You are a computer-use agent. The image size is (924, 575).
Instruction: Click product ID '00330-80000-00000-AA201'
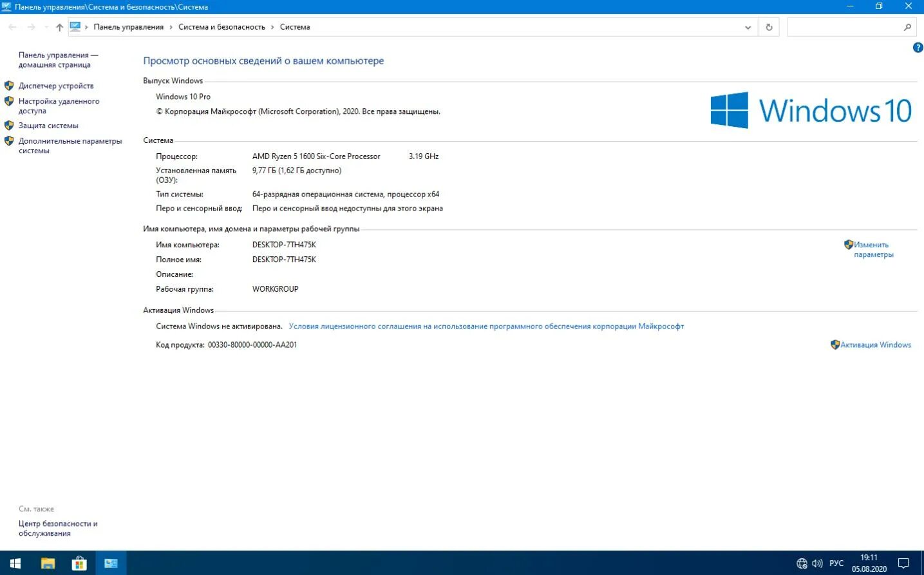[252, 345]
